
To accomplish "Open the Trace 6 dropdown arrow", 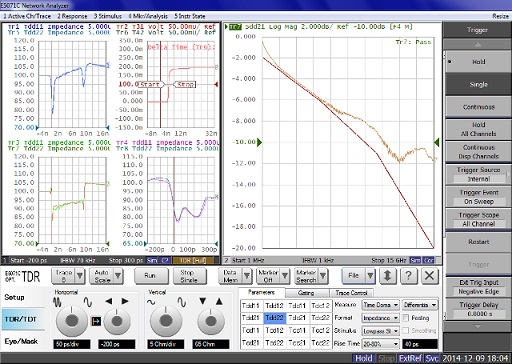I will click(x=80, y=276).
